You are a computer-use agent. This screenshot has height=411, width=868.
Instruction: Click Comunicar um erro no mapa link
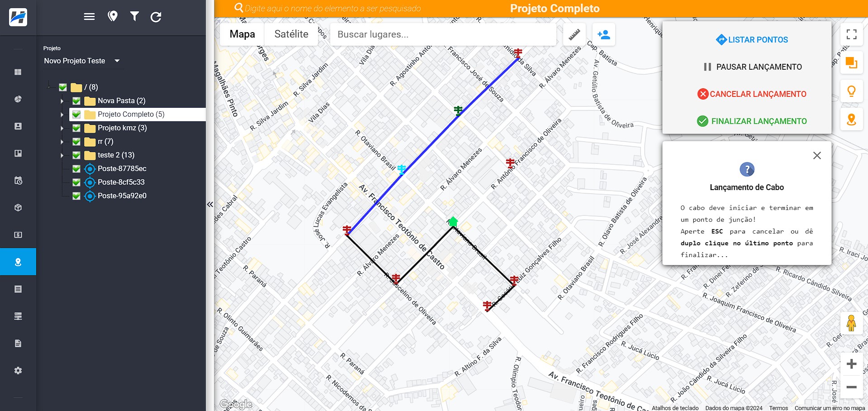830,408
